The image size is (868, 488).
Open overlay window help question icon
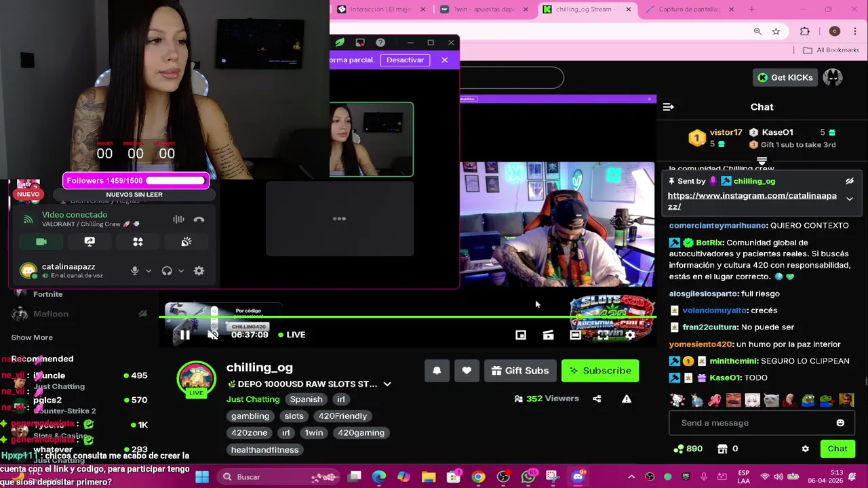pos(380,43)
